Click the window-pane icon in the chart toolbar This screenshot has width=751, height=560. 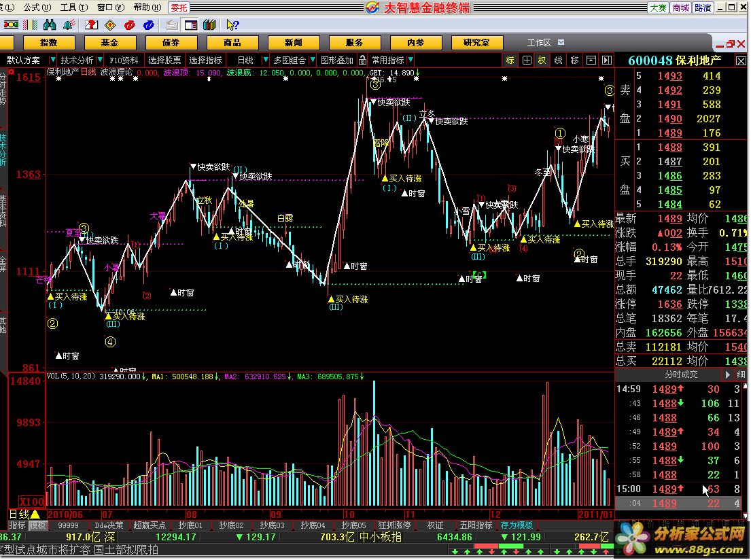tap(591, 60)
